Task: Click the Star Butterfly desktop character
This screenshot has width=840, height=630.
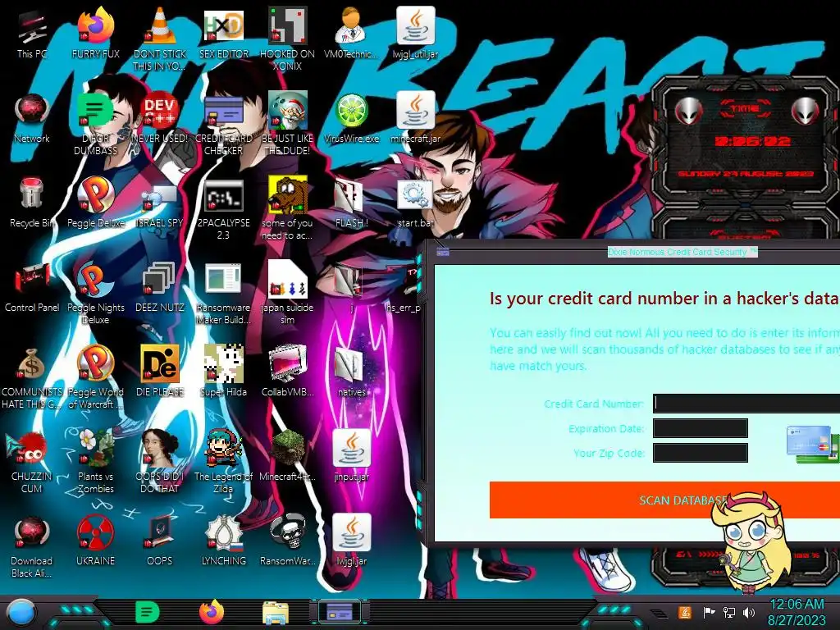Action: click(753, 544)
